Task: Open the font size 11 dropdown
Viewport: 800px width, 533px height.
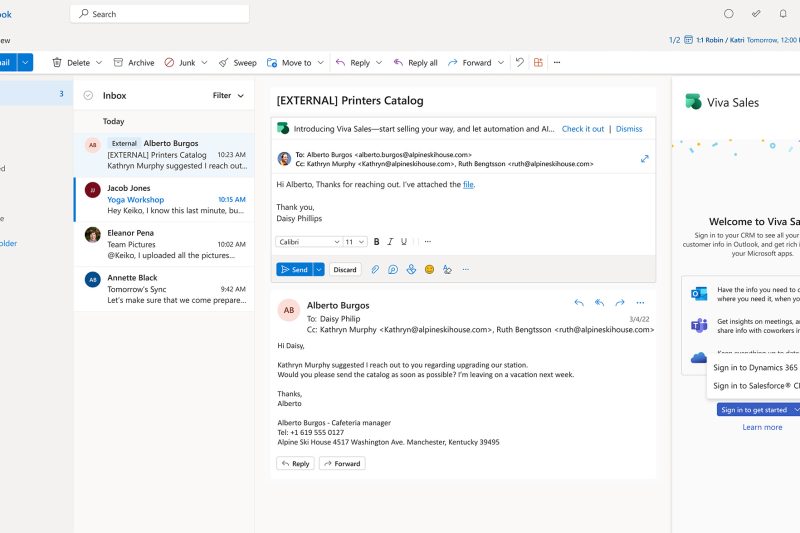Action: tap(355, 242)
